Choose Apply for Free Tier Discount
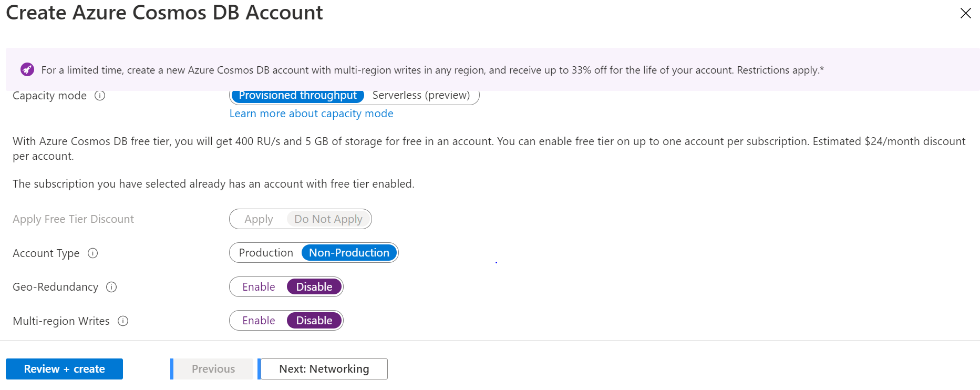Image resolution: width=980 pixels, height=390 pixels. click(259, 219)
